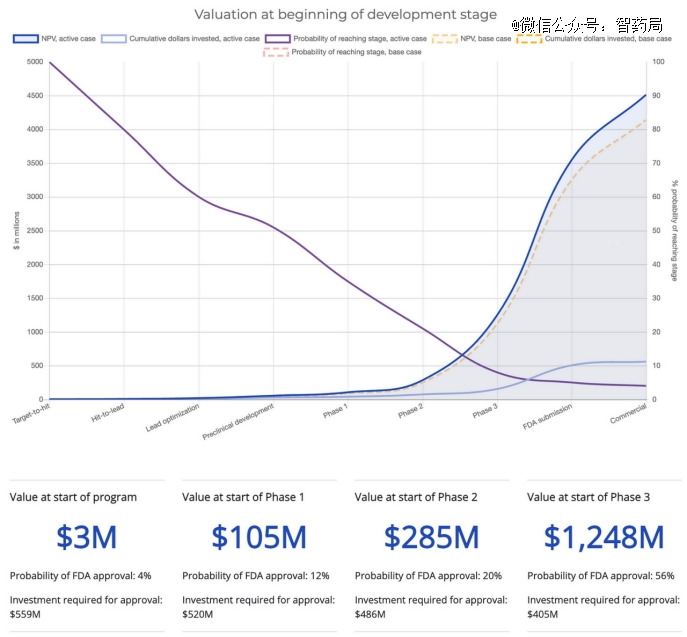
Task: Select the Phase 3 axis label
Action: click(485, 411)
